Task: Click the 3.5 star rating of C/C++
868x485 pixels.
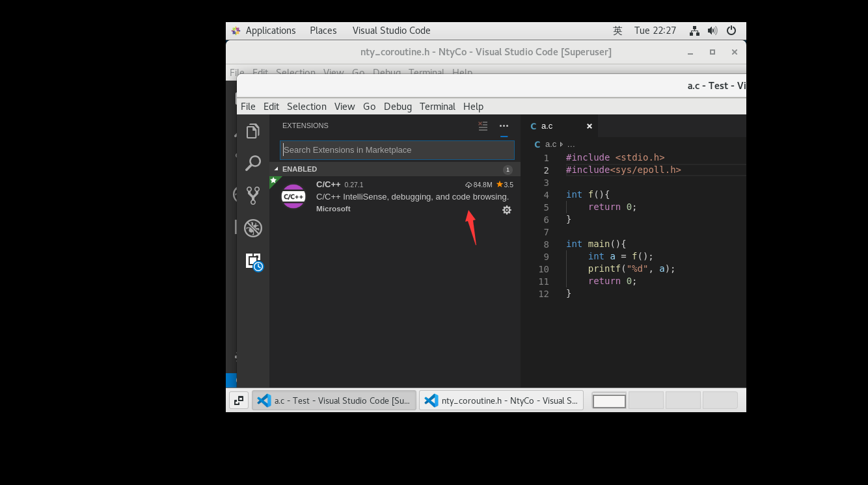Action: pyautogui.click(x=505, y=184)
